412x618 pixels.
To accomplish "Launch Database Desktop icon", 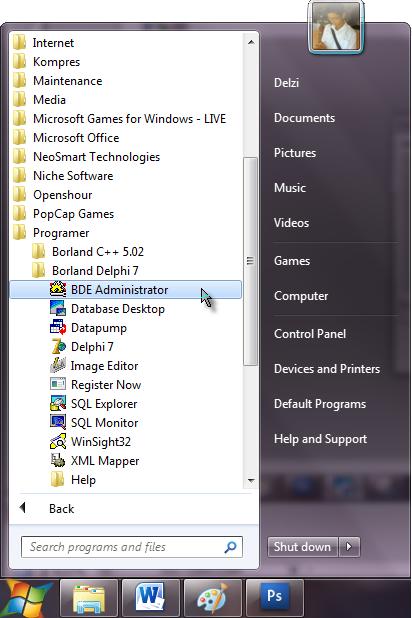I will [x=58, y=309].
